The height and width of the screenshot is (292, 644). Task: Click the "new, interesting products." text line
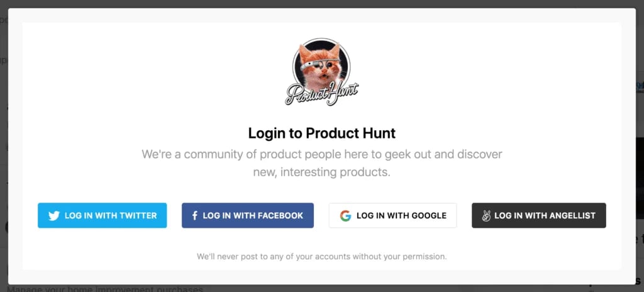[x=321, y=171]
